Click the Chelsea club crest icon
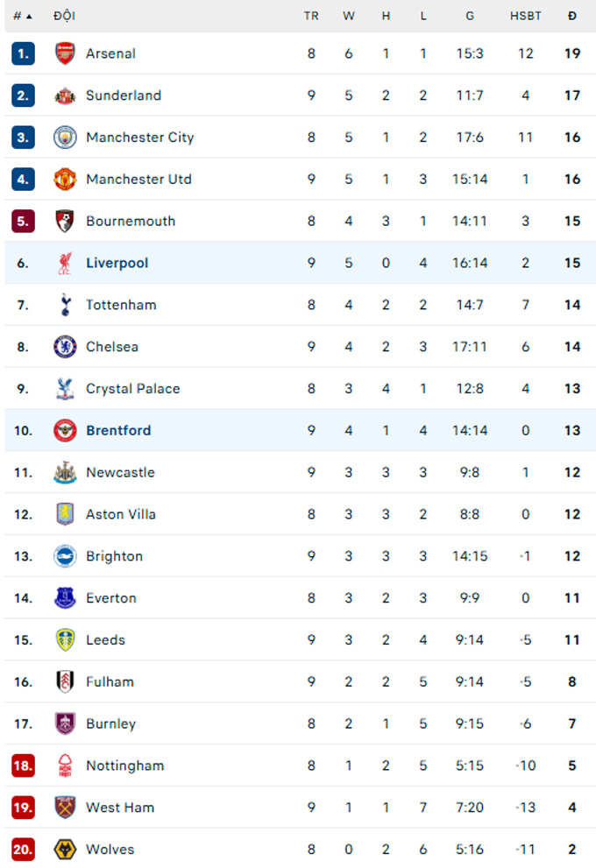 (x=65, y=347)
